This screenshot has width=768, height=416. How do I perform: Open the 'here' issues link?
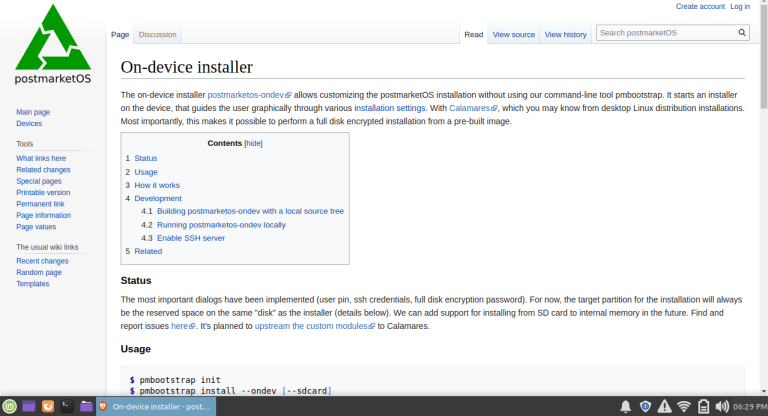(x=183, y=326)
